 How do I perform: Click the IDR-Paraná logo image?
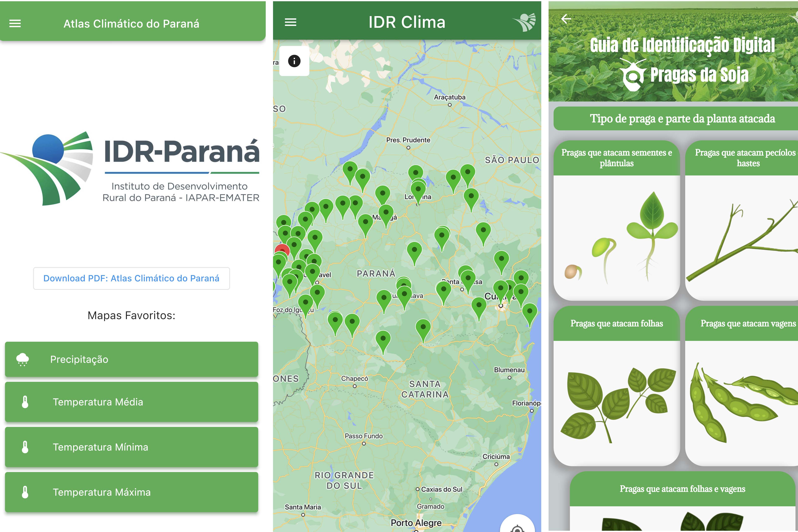click(x=130, y=168)
